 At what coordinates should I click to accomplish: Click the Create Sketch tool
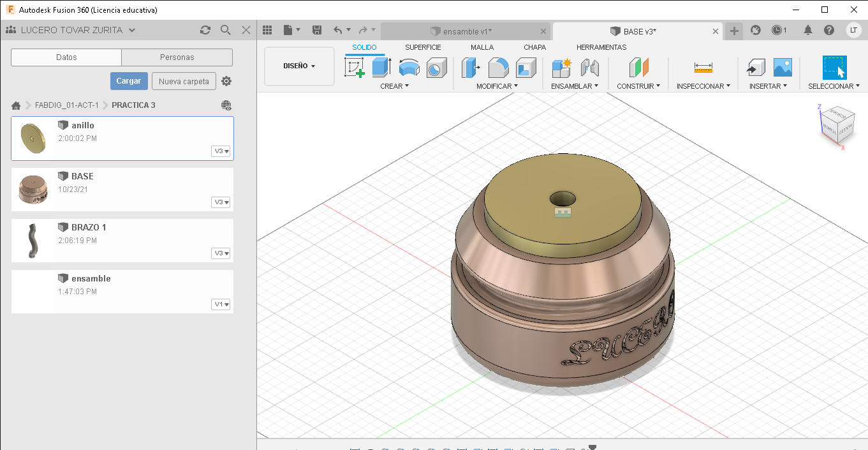(355, 68)
